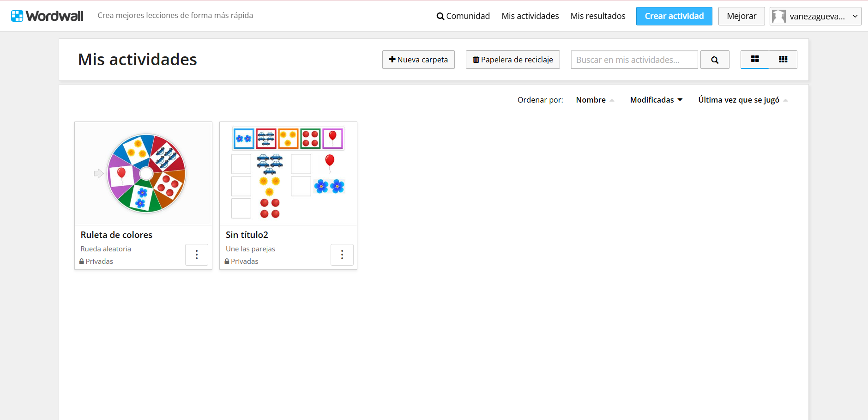868x420 pixels.
Task: Open the Sin título2 matching thumbnail
Action: (288, 174)
